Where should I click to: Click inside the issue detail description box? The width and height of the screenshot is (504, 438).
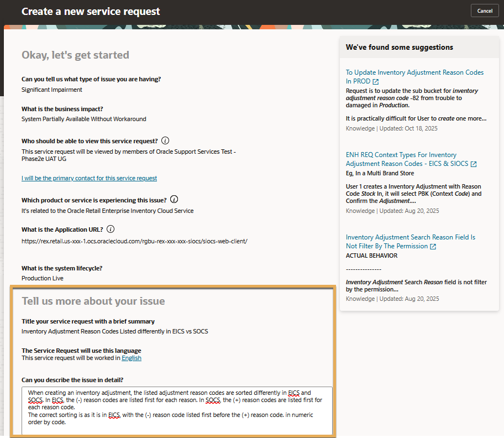pos(177,411)
